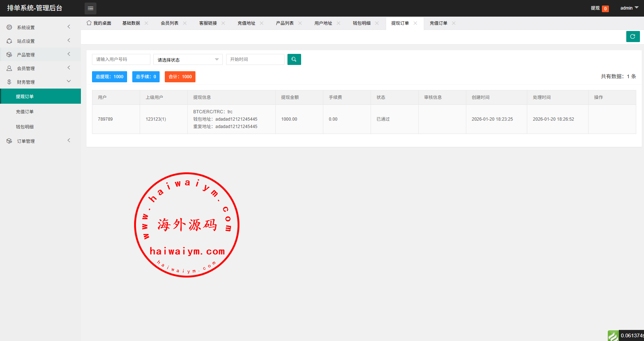This screenshot has height=341, width=644.
Task: Click the home icon on 我的桌面 tab
Action: point(89,23)
